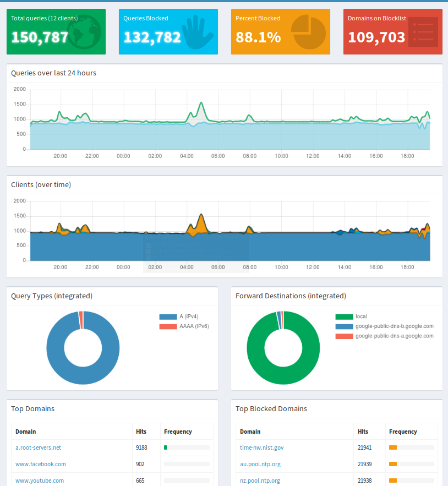Click the frequency bar for a.root-servers.net

tap(187, 448)
